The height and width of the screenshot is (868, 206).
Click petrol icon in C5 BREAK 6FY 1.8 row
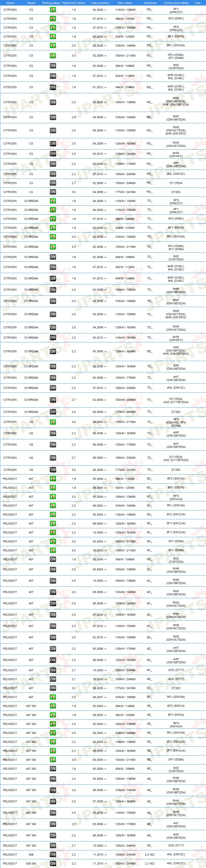(x=53, y=228)
